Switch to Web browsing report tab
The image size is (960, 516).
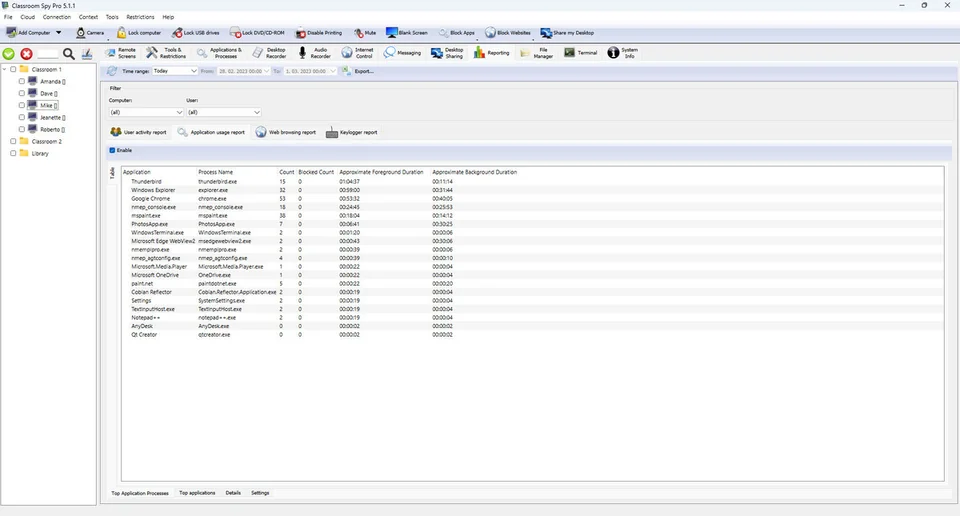[286, 132]
